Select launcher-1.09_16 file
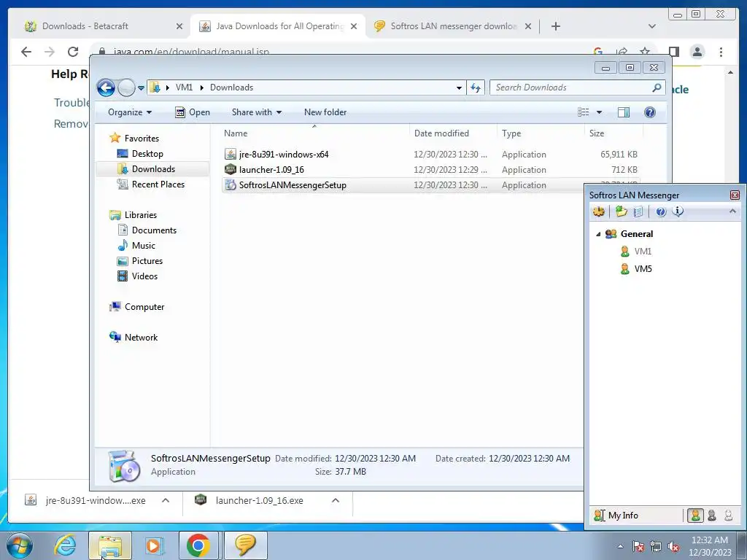747x560 pixels. coord(271,169)
